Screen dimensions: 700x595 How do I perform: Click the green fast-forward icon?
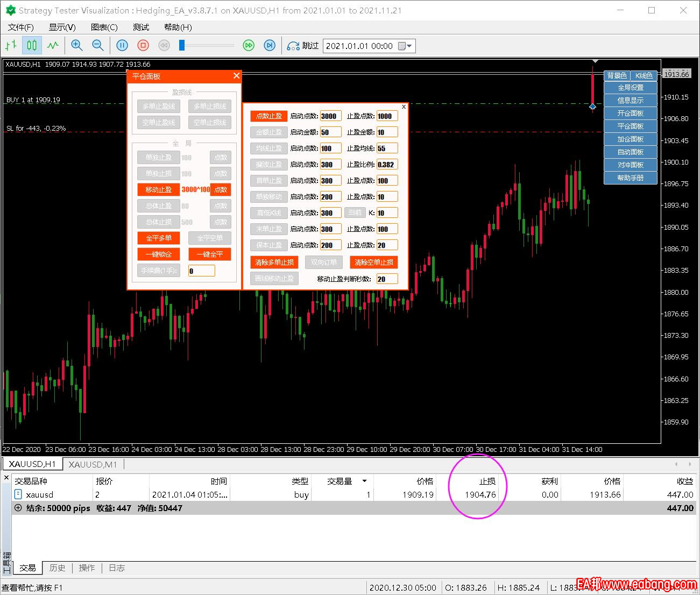[249, 46]
